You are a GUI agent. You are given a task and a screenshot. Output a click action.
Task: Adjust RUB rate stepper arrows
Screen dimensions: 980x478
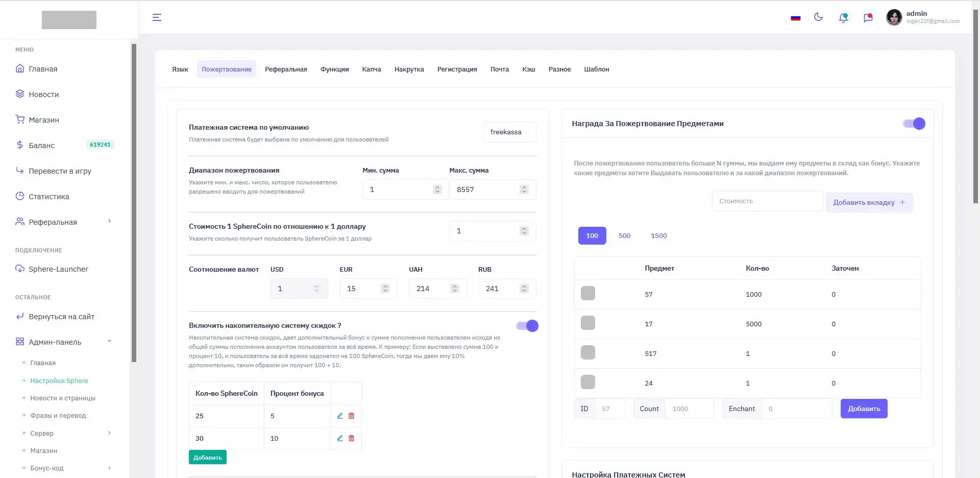(x=524, y=289)
